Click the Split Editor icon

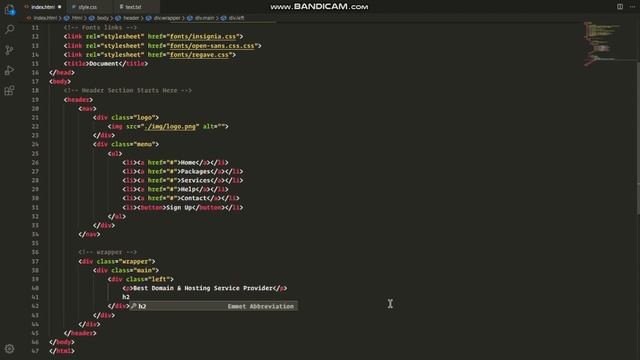click(620, 7)
